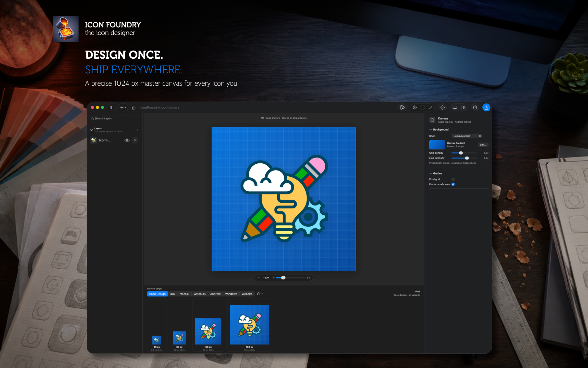
Task: Select the Base Design preview tab
Action: 157,294
